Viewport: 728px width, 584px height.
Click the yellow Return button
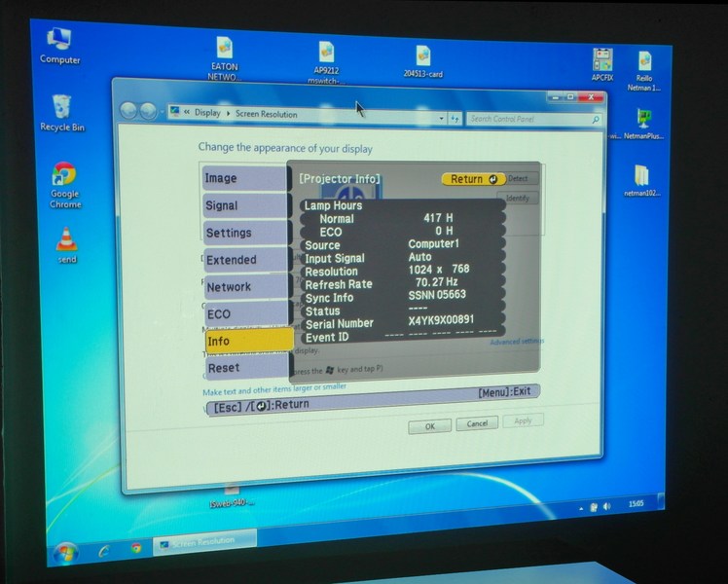[x=474, y=179]
